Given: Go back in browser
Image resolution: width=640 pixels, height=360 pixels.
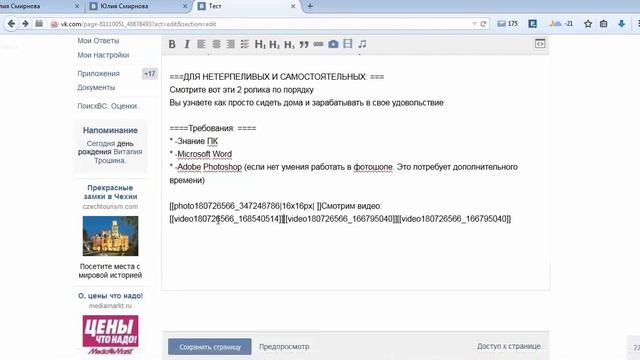Looking at the screenshot, I should [11, 24].
